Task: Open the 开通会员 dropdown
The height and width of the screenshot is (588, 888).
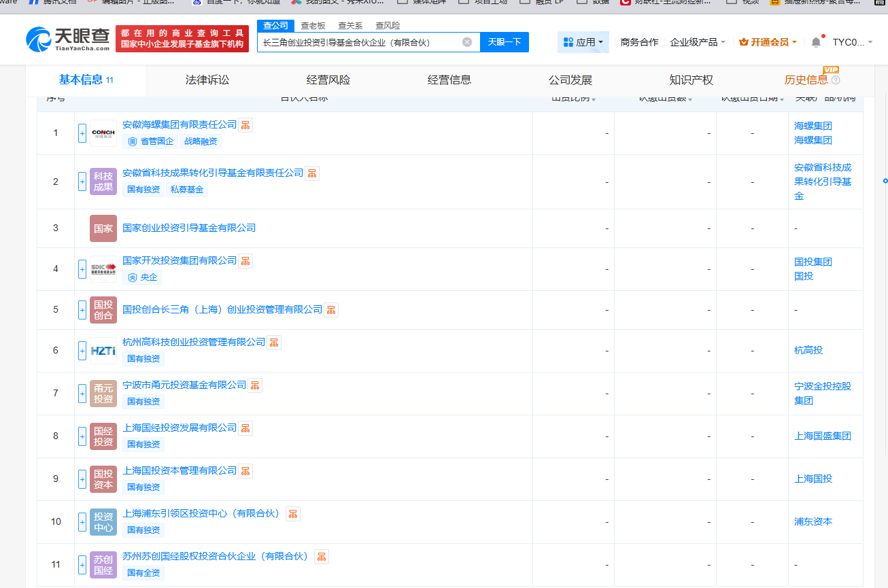Action: point(768,42)
